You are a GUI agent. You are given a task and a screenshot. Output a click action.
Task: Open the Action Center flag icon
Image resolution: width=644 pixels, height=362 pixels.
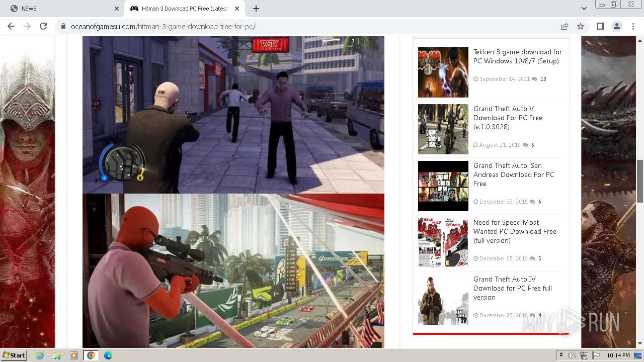pos(596,355)
